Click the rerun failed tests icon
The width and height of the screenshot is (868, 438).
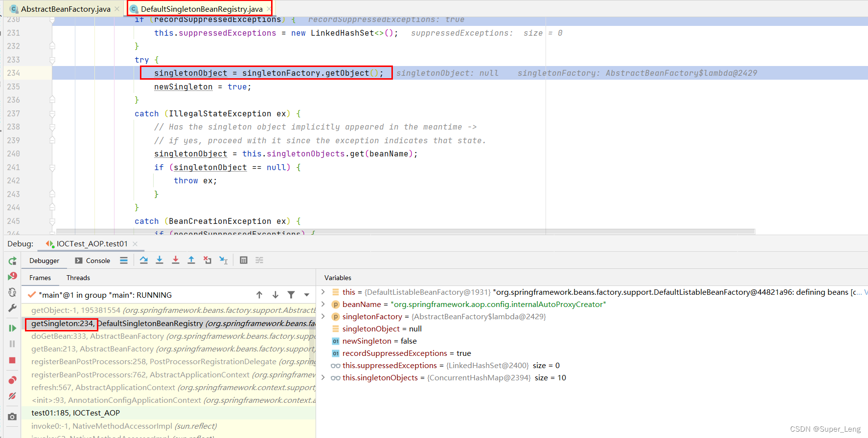[13, 276]
